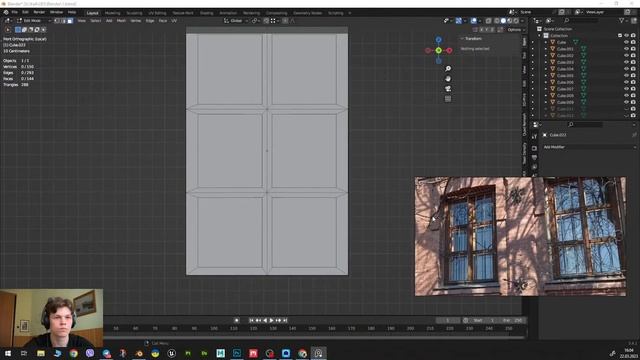Toggle proportional editing icon
The height and width of the screenshot is (360, 640).
[x=285, y=21]
